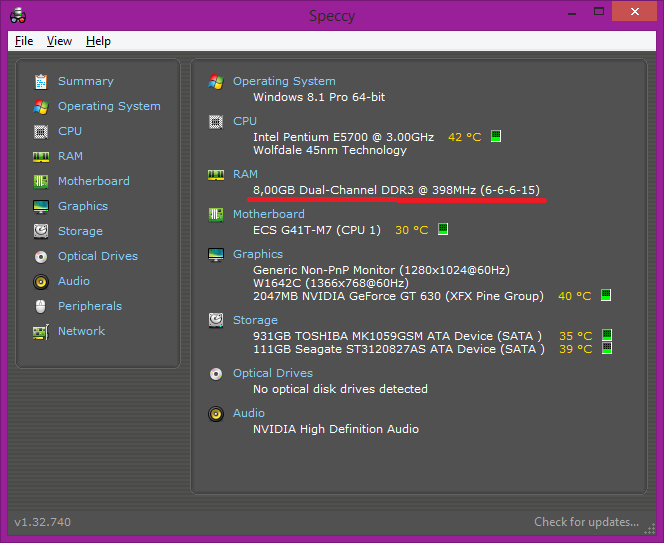Click the Windows flag icon in summary panel
The width and height of the screenshot is (664, 543).
coord(216,81)
